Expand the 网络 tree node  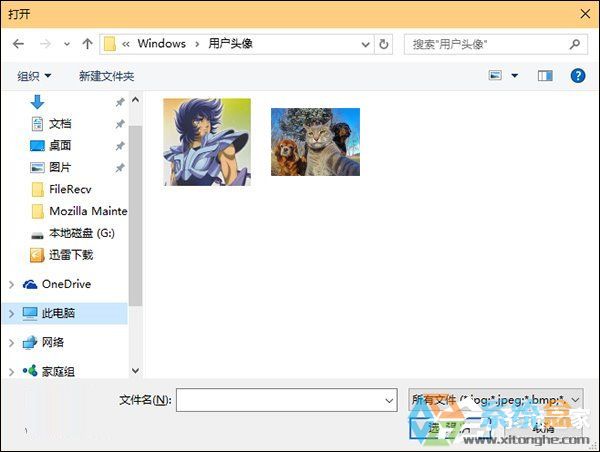[x=11, y=343]
